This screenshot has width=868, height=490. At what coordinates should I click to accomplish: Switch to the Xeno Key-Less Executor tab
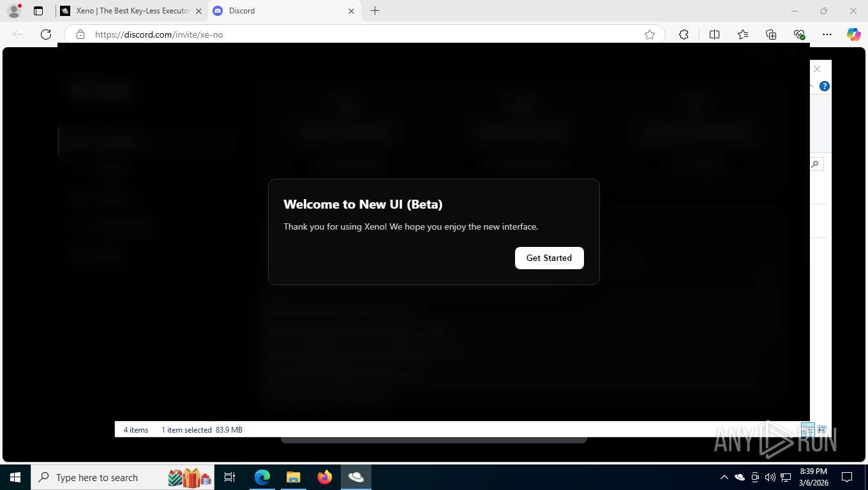click(x=131, y=11)
